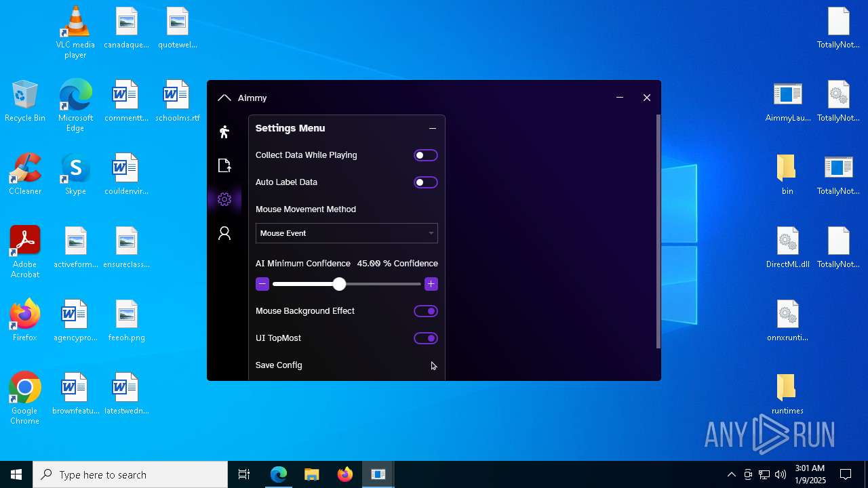868x488 pixels.
Task: Open Firefox from the taskbar
Action: (x=345, y=474)
